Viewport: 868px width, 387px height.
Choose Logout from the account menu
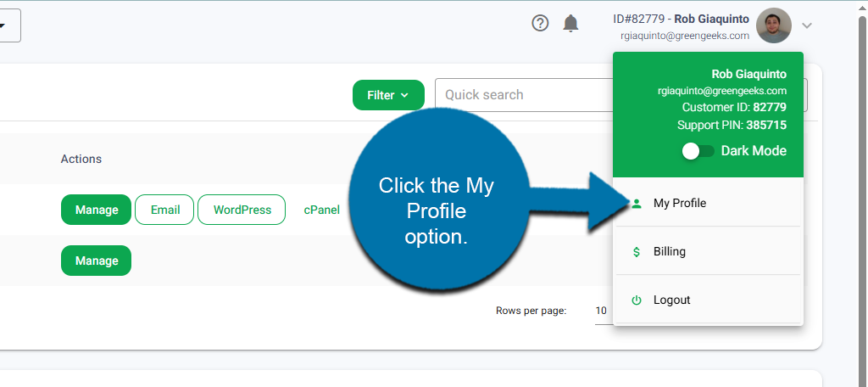[671, 300]
